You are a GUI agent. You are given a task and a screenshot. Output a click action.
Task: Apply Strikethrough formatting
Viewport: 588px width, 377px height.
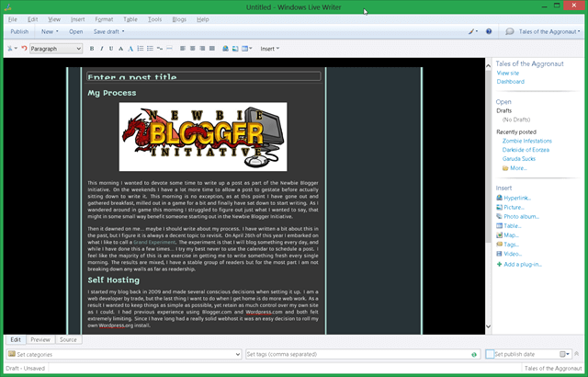pyautogui.click(x=120, y=49)
